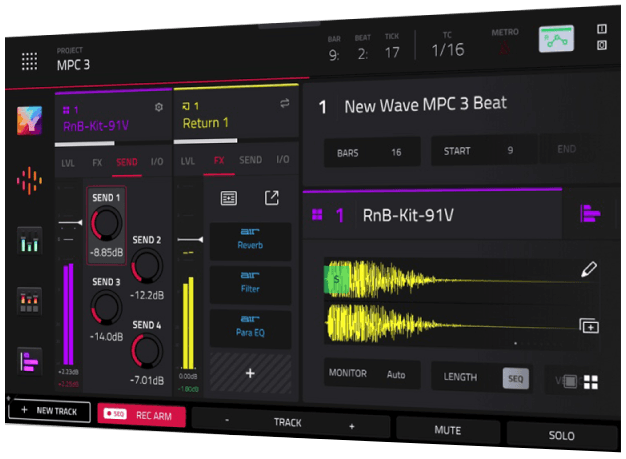Click the grey screen icon beside the pad grid
This screenshot has width=626, height=459.
570,381
